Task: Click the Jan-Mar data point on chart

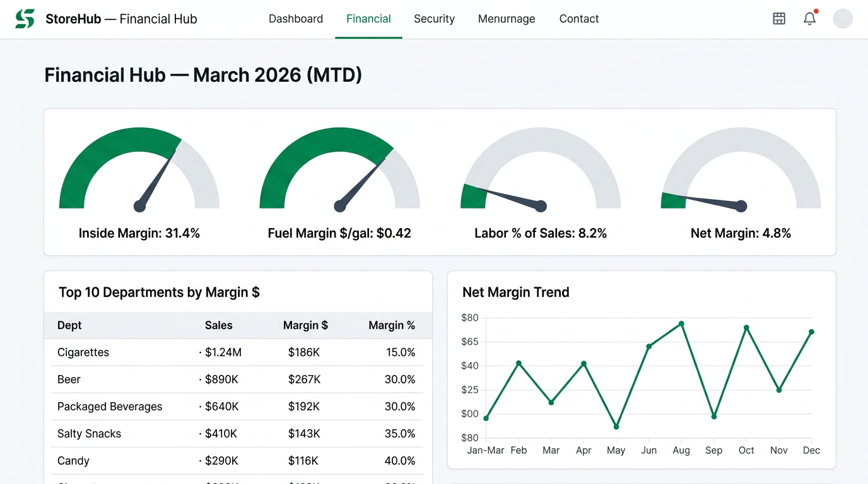Action: pos(486,418)
